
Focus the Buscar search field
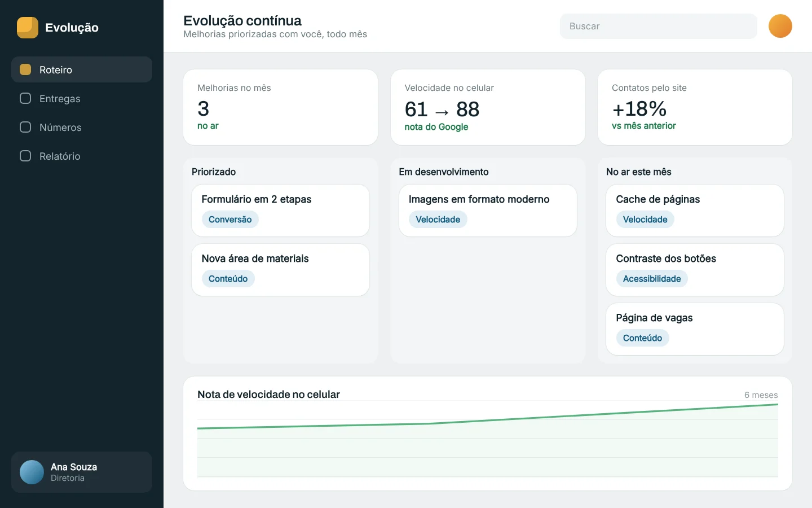click(659, 26)
